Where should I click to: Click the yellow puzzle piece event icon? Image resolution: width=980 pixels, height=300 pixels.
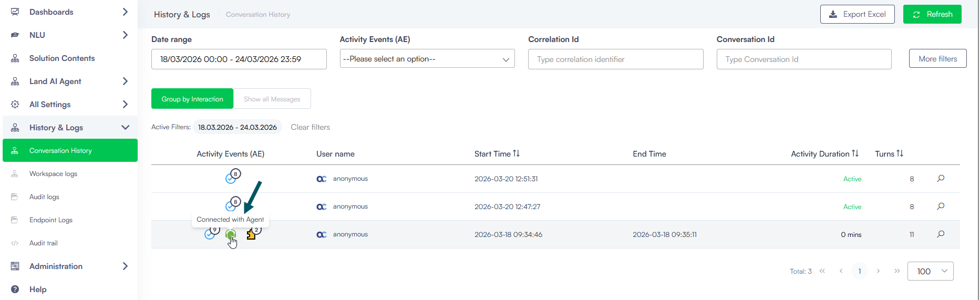(252, 235)
